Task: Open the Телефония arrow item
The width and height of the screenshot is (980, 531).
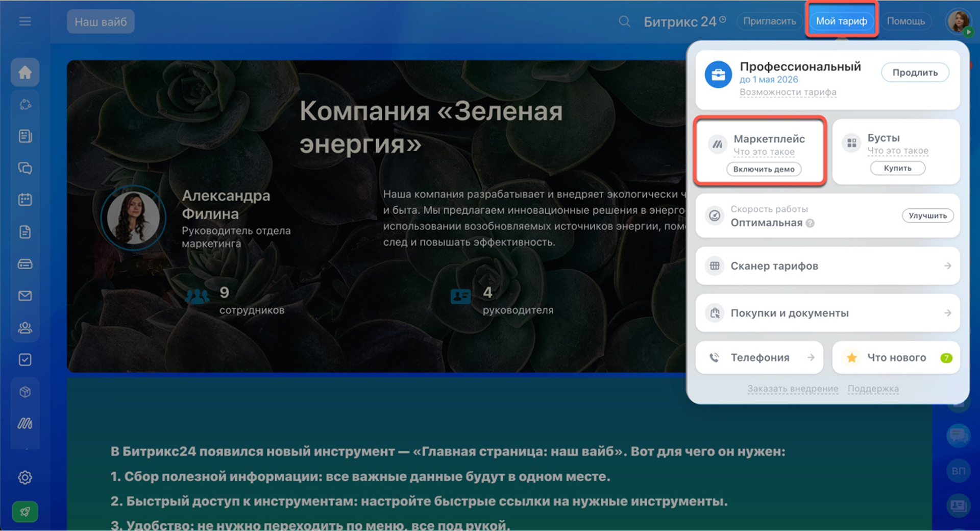Action: [759, 358]
